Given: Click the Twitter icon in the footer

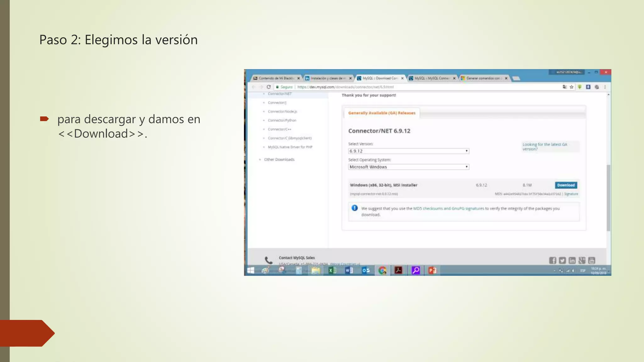Looking at the screenshot, I should point(562,260).
